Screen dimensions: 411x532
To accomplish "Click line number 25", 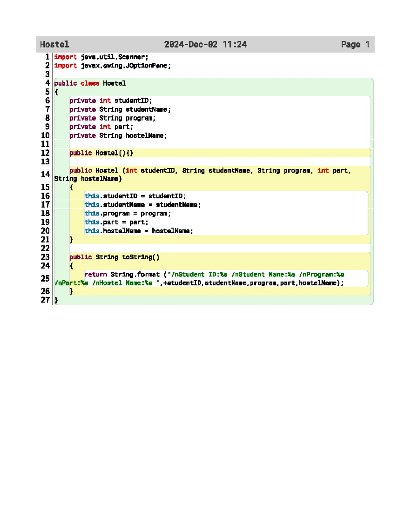I will [x=46, y=279].
